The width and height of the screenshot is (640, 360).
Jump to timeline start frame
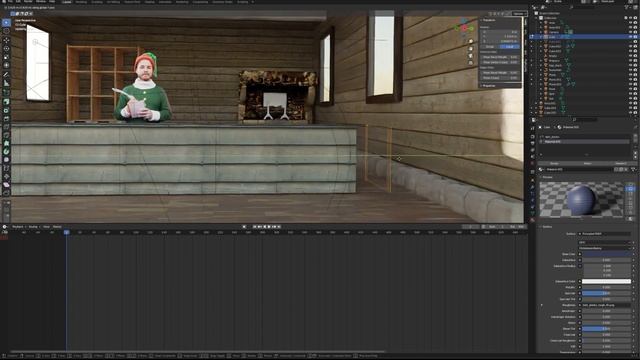[x=255, y=227]
